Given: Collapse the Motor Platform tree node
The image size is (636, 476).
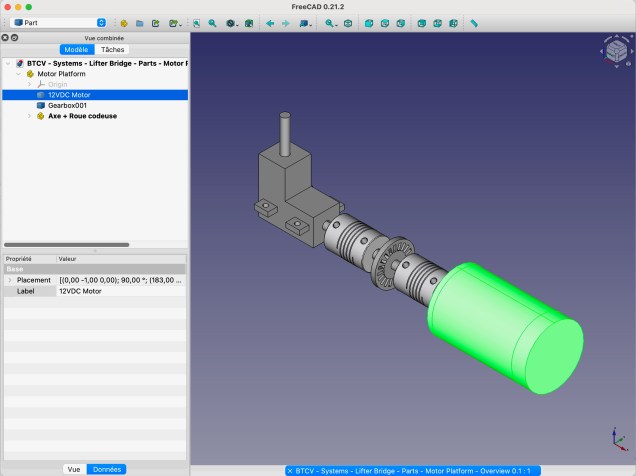Looking at the screenshot, I should coord(19,73).
